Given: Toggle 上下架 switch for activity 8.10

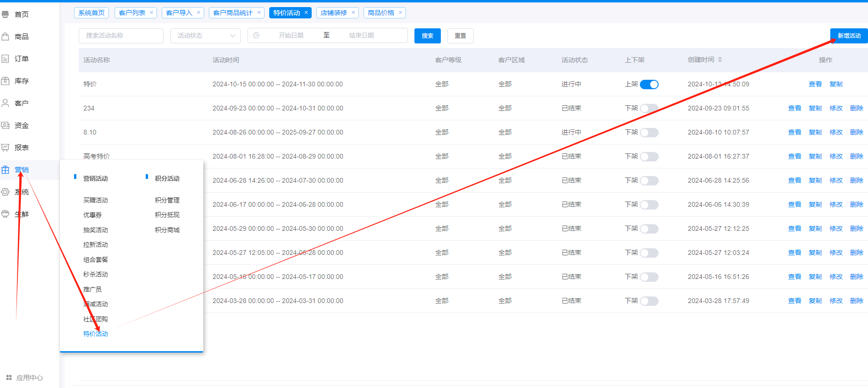Looking at the screenshot, I should [x=649, y=133].
